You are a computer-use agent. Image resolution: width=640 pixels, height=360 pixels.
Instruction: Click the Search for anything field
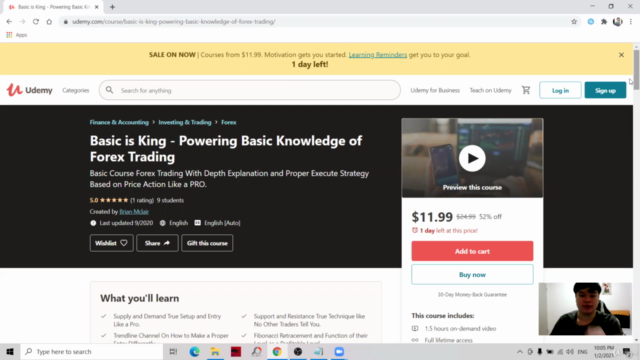(x=250, y=90)
